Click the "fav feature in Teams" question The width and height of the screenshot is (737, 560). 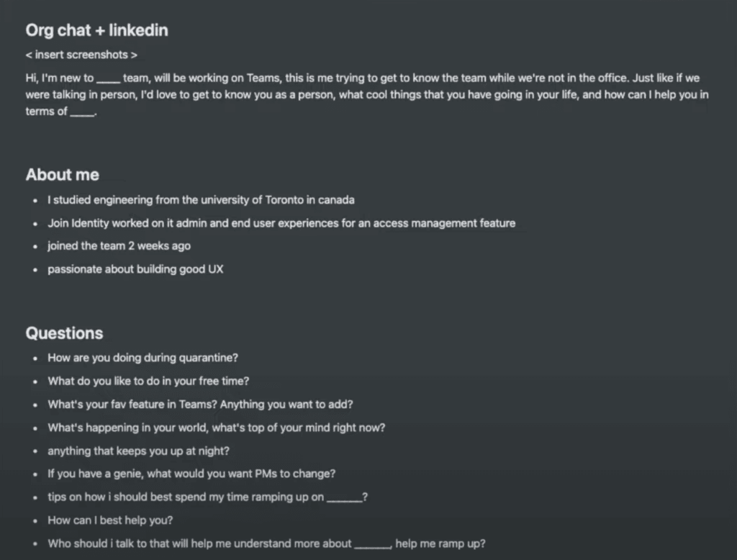[200, 405]
